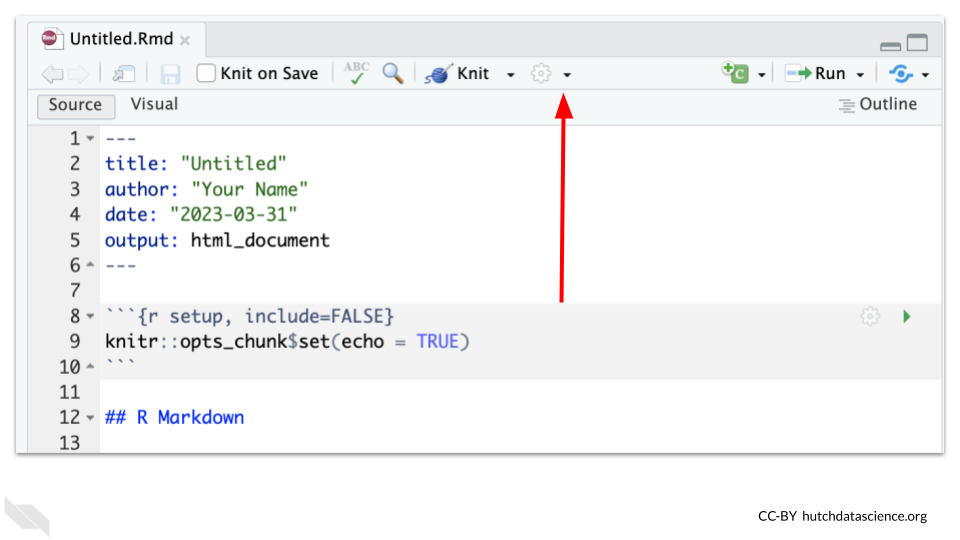Screen dimensions: 960x540
Task: Place cursor on empty line 7
Action: tap(520, 291)
